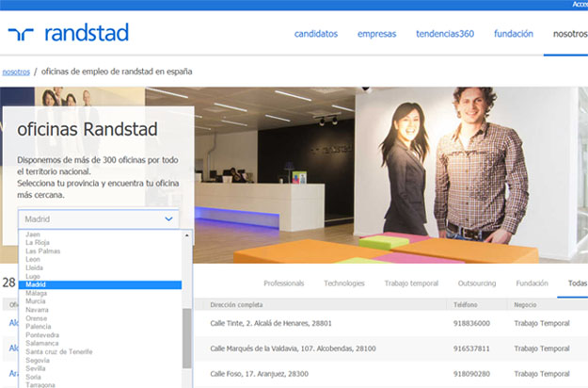Click address Calle Foso, 17. Aranjuez
This screenshot has height=388, width=588.
pyautogui.click(x=259, y=374)
